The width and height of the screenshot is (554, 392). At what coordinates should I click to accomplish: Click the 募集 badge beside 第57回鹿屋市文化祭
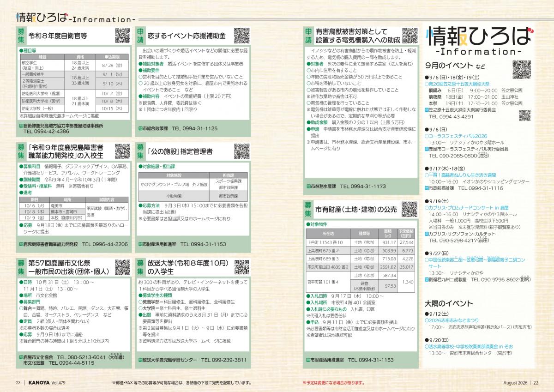point(21,267)
